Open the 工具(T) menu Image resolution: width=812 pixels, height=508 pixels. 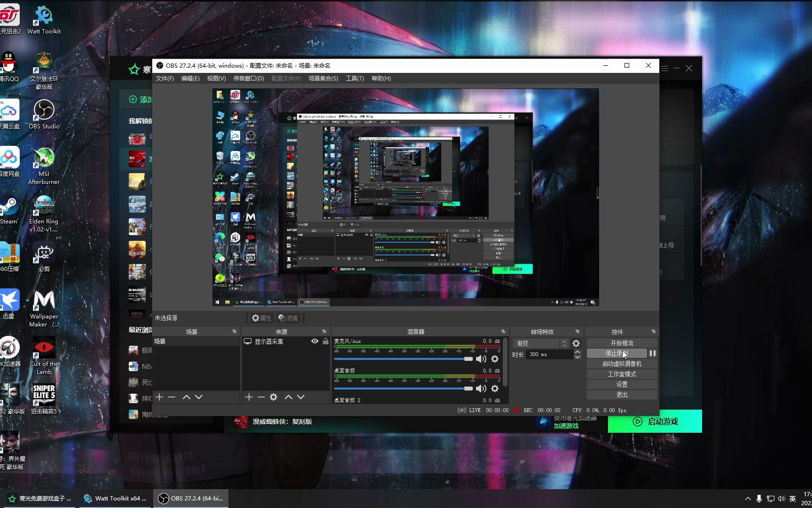(355, 79)
